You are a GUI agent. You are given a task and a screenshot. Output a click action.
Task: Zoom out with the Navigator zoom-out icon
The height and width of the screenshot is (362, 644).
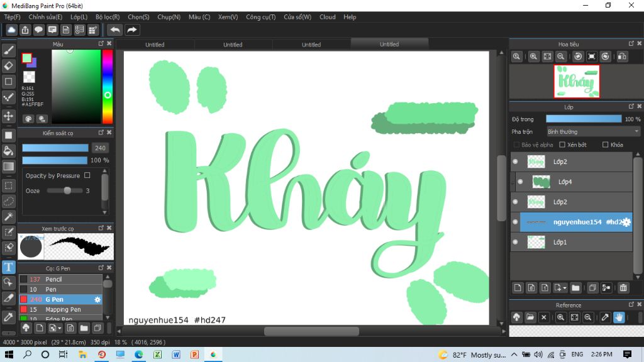click(560, 57)
